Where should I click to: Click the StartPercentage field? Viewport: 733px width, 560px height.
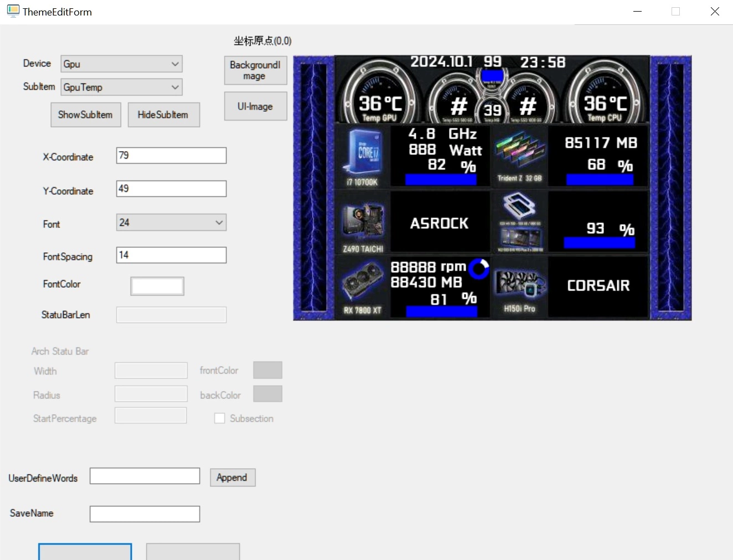click(151, 416)
